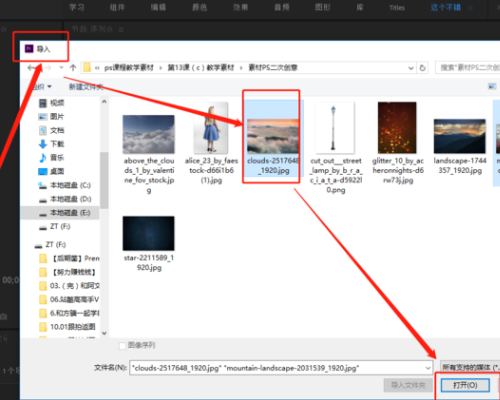Change the view mode icon
Viewport: 500px width, 400px height.
492,86
